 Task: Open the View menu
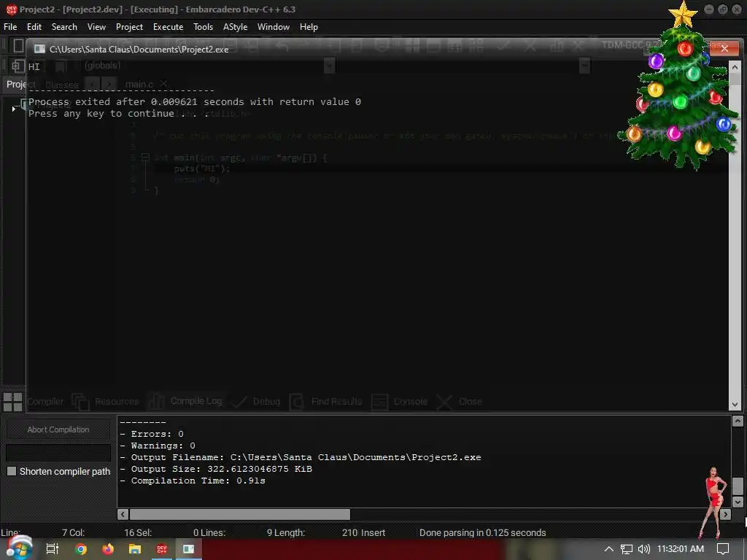click(x=96, y=27)
